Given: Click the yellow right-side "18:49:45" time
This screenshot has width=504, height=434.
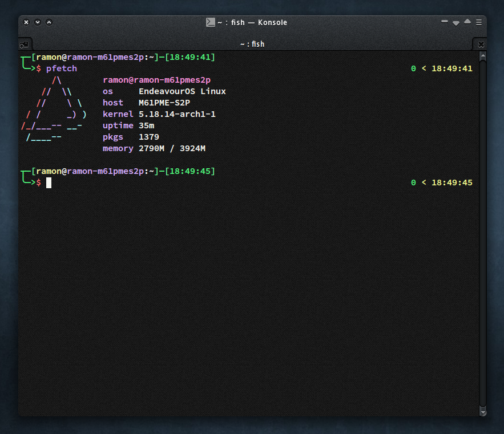Looking at the screenshot, I should pyautogui.click(x=452, y=182).
